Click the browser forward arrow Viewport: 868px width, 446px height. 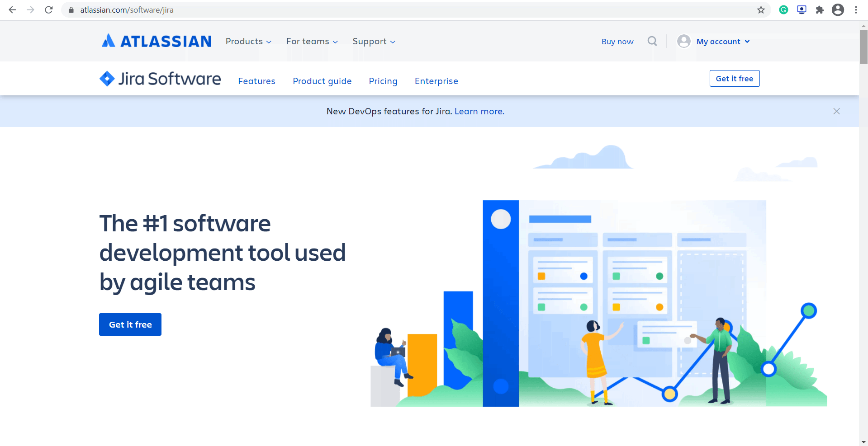tap(30, 10)
